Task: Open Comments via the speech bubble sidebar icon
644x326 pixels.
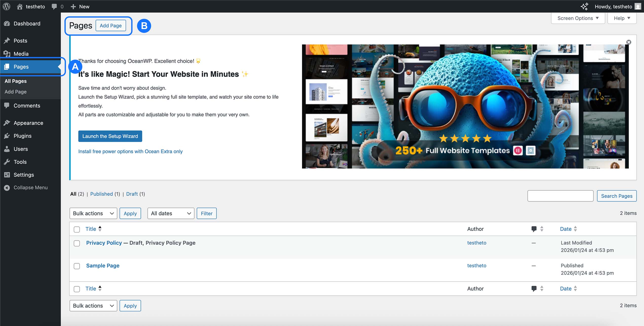Action: tap(7, 106)
